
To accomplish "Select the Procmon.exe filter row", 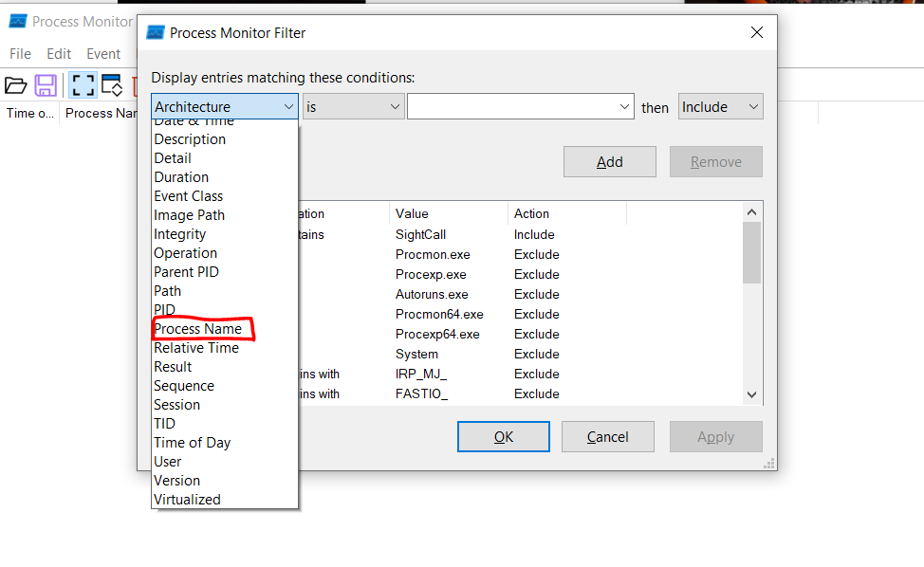I will (x=521, y=254).
